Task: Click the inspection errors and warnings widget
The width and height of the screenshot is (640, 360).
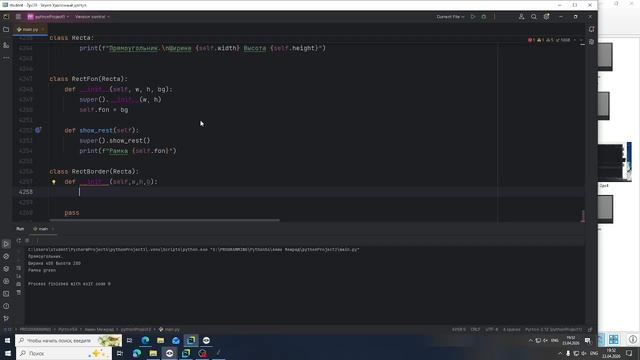Action: pos(549,40)
